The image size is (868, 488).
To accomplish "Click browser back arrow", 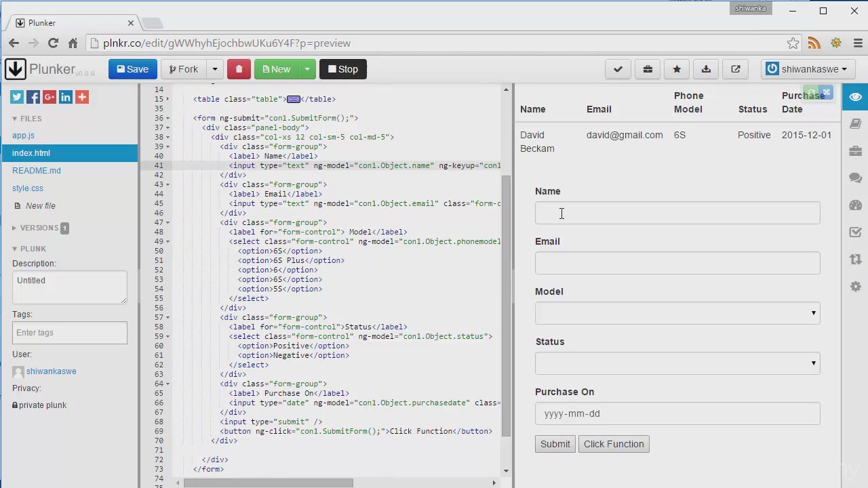I will (14, 43).
